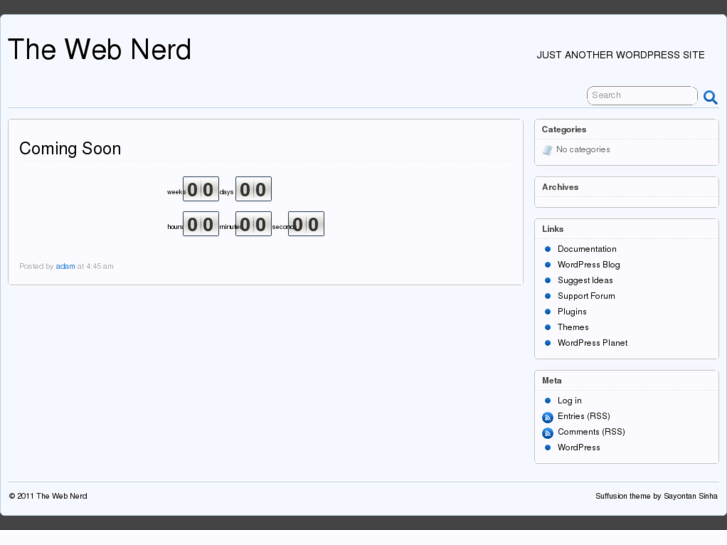Screen dimensions: 727x545
Task: Click the '© 2011 The Web Nerd' footer text
Action: [x=48, y=496]
